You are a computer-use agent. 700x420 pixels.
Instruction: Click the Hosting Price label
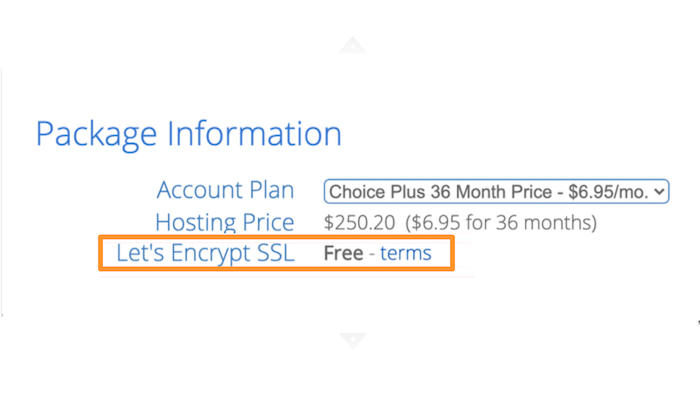tap(225, 222)
